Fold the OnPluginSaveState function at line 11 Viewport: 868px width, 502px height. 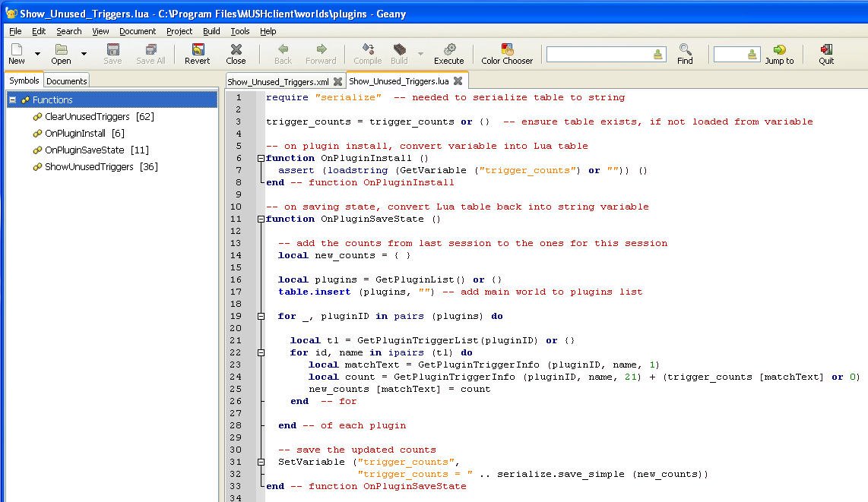click(261, 219)
